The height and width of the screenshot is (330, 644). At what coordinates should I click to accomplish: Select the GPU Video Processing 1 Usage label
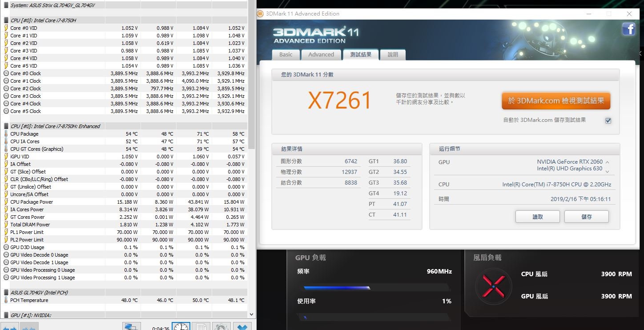coord(43,278)
